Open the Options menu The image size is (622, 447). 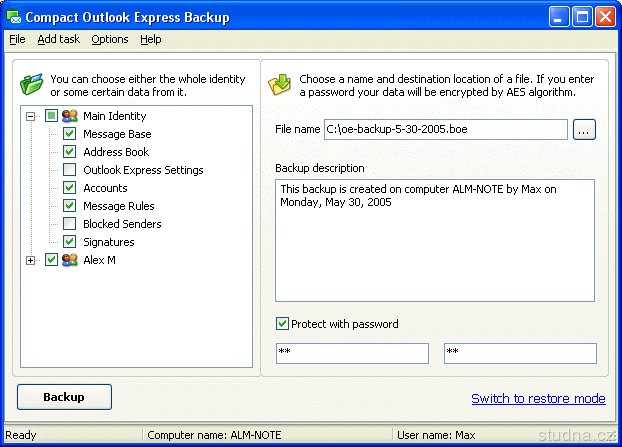[110, 39]
